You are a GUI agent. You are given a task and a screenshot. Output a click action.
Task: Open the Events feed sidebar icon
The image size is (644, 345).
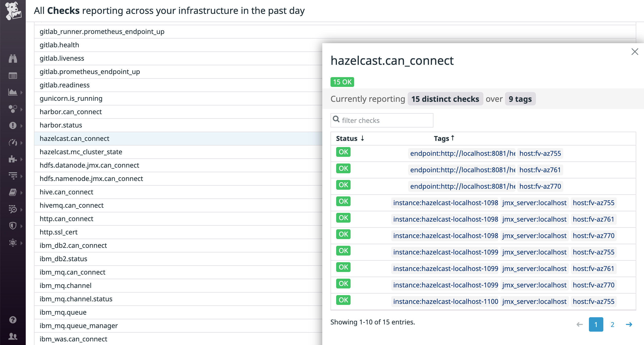pyautogui.click(x=13, y=76)
